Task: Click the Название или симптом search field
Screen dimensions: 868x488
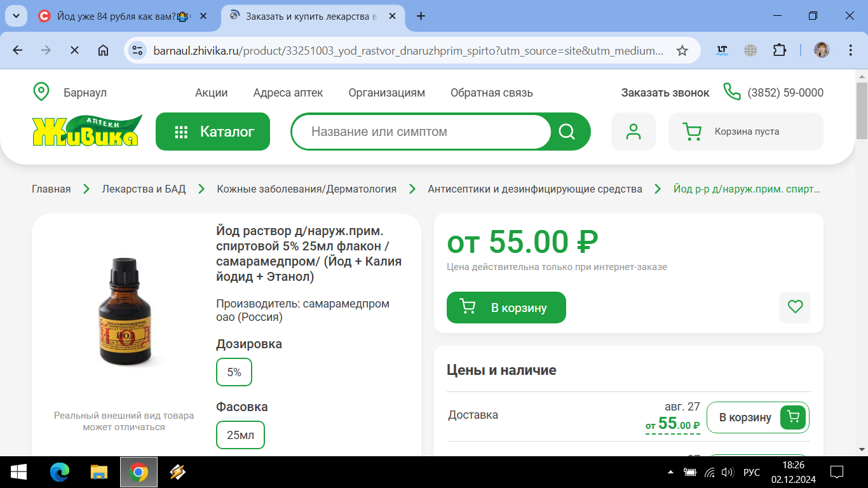Action: click(422, 132)
